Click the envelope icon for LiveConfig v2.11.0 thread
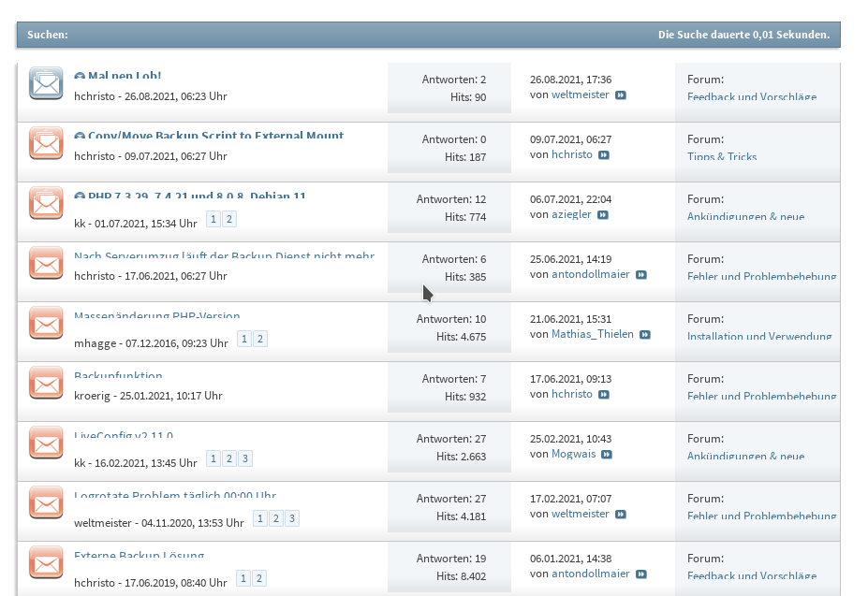Viewport: 868px width, 596px height. tap(46, 443)
